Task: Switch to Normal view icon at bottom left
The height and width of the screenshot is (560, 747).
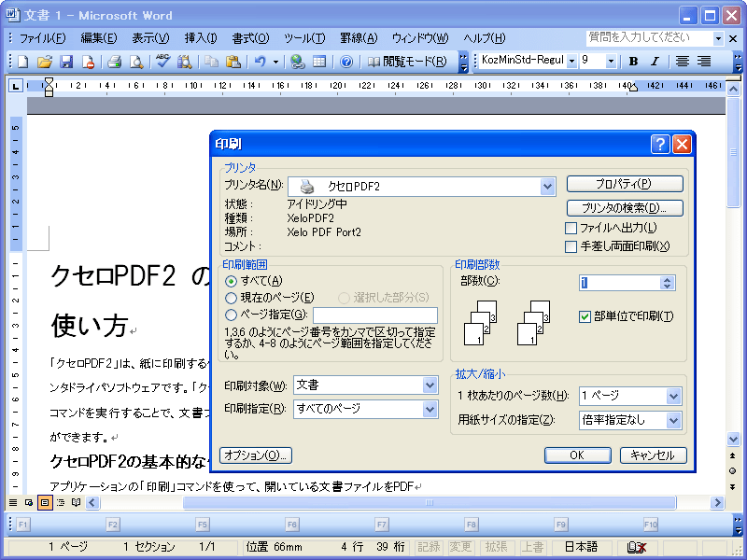Action: 13,502
